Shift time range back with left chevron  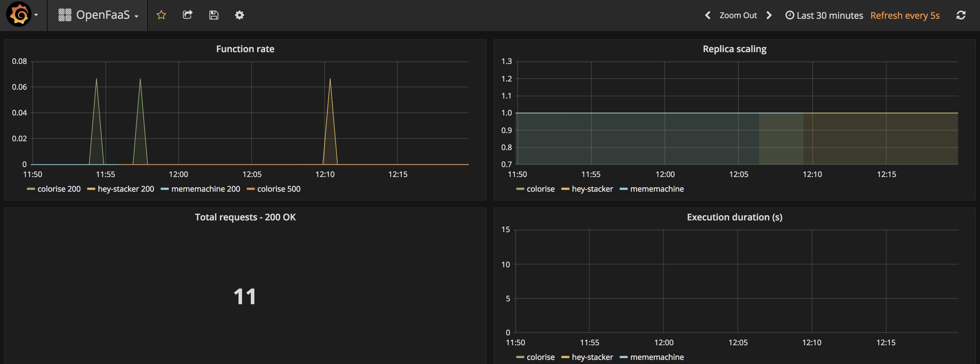(708, 15)
